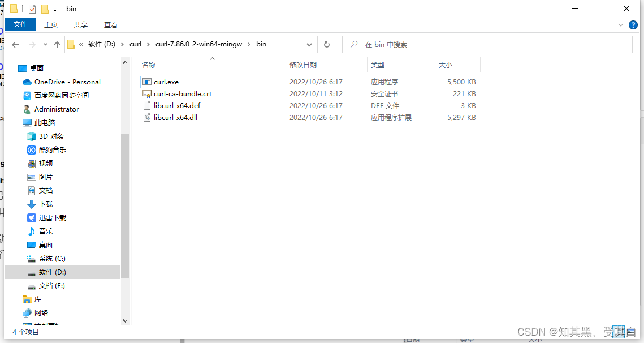Open 酷狗音乐 from the sidebar
The height and width of the screenshot is (343, 644).
pos(54,149)
